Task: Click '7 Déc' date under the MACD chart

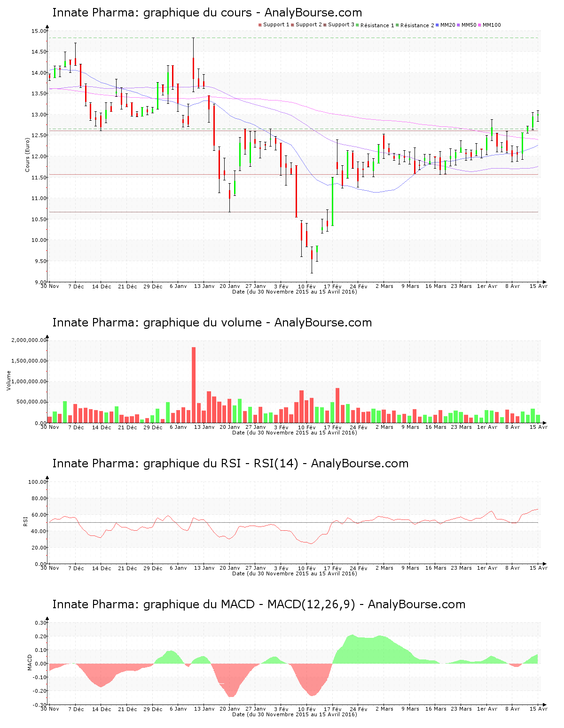Action: [x=76, y=709]
